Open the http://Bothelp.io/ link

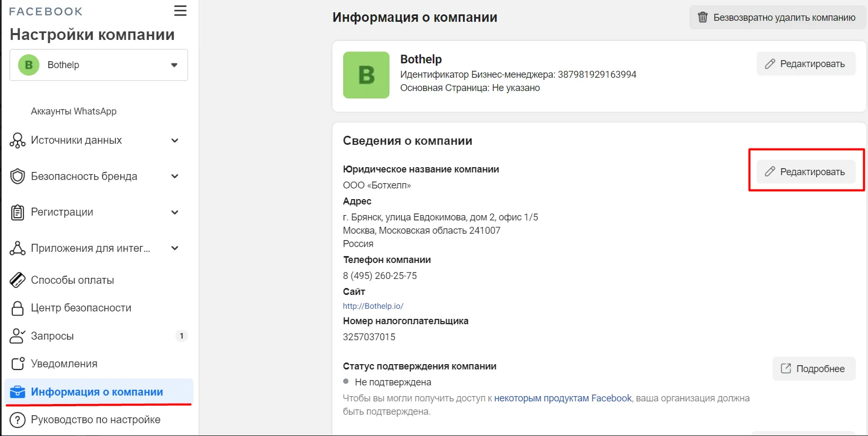tap(373, 306)
